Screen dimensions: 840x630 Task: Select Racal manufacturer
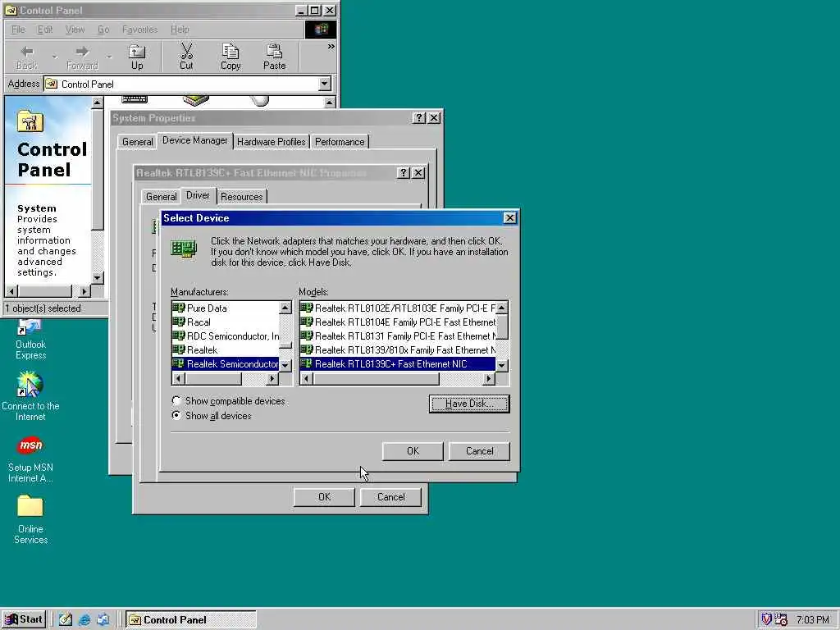point(226,322)
